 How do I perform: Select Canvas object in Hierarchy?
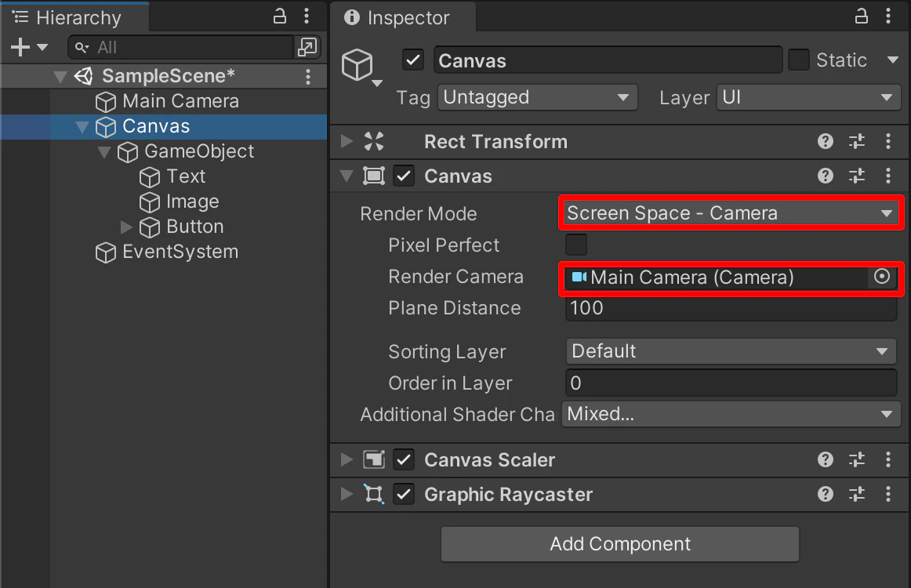(x=156, y=126)
